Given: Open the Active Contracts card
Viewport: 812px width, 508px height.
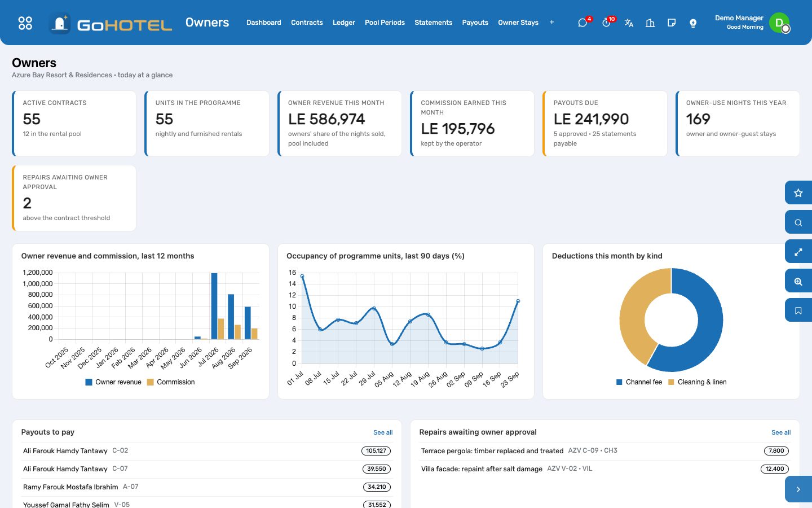Looking at the screenshot, I should pos(74,124).
